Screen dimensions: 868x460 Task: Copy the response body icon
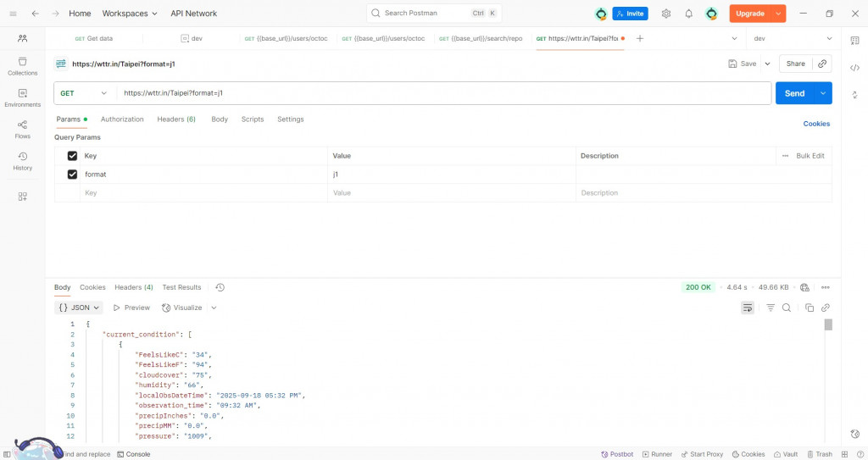tap(810, 308)
